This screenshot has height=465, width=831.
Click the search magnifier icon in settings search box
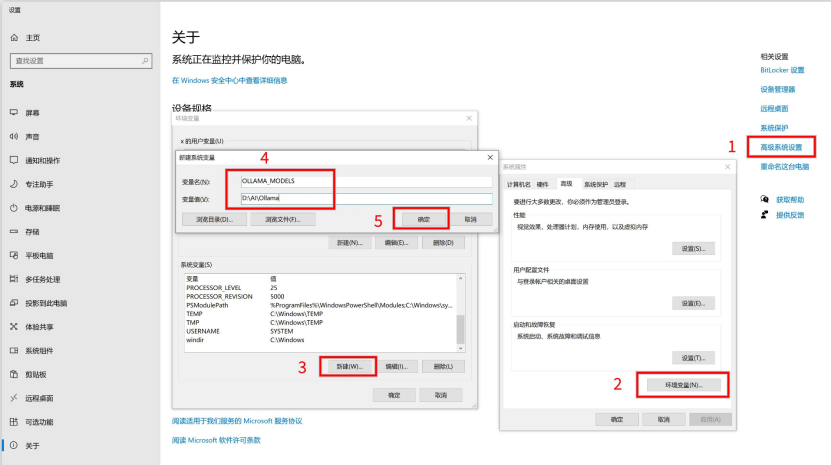coord(145,61)
